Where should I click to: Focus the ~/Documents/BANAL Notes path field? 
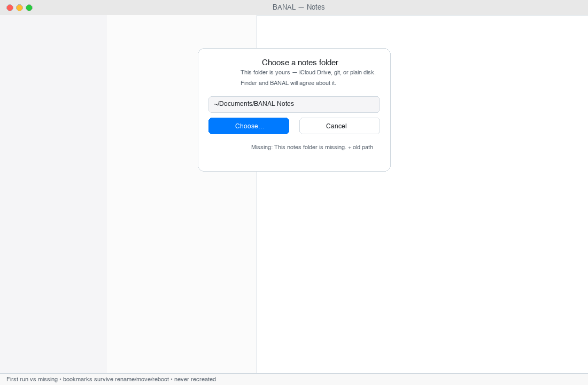[x=294, y=104]
